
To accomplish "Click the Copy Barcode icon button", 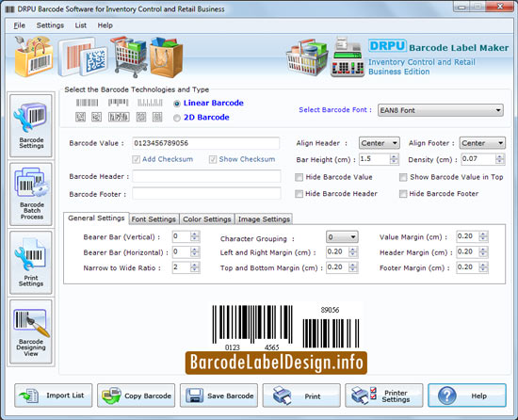I will pos(137,396).
